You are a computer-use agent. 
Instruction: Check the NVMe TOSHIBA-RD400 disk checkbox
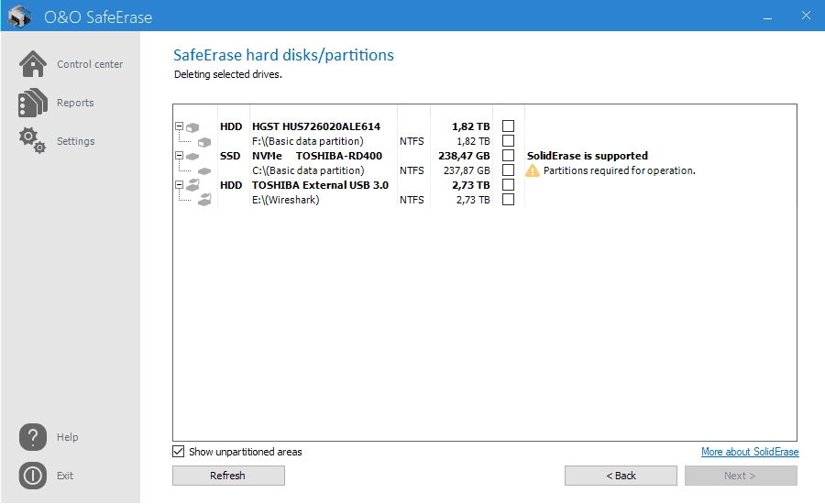click(x=508, y=156)
